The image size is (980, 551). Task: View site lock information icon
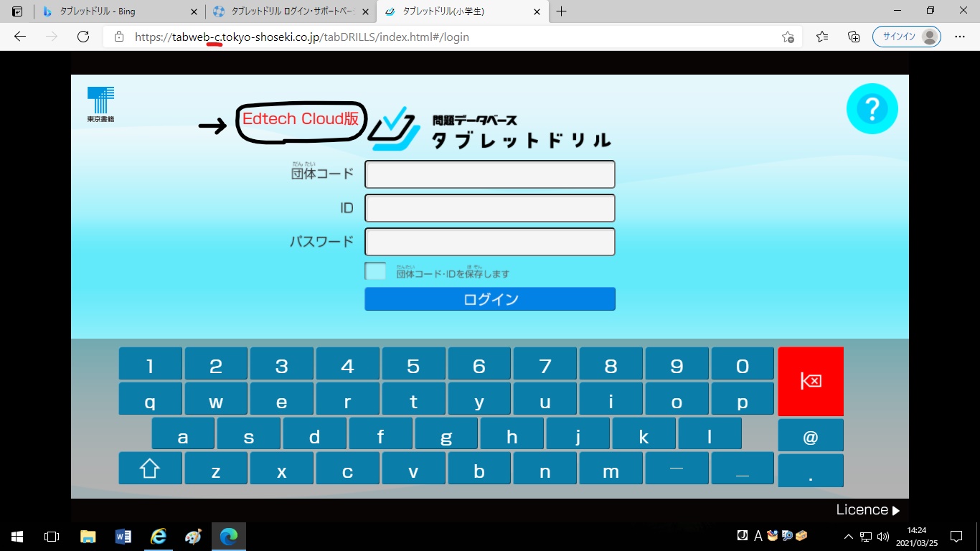pos(119,37)
